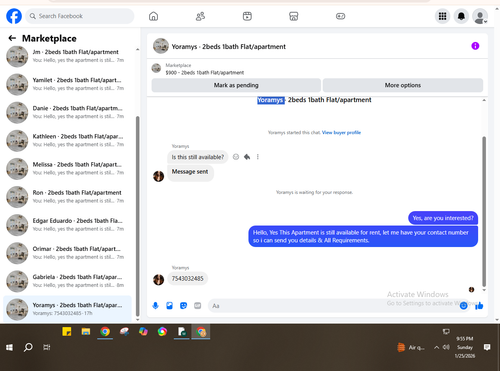Screen dimensions: 500x371
Task: Click the Marketplace back arrow
Action: (12, 38)
